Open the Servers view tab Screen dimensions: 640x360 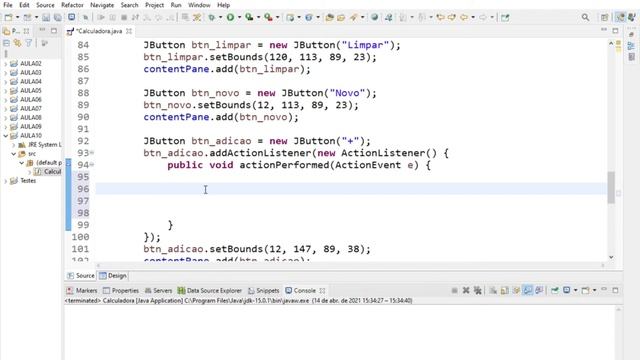coord(159,291)
